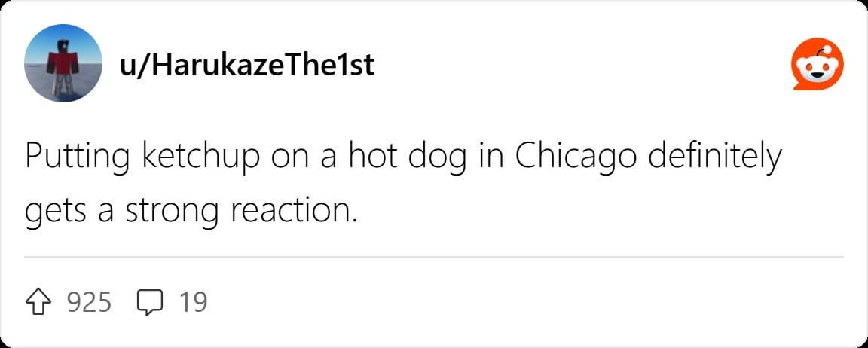Screen dimensions: 868x348
Task: Click the Snoo face inside the orange logo
Action: [x=818, y=70]
